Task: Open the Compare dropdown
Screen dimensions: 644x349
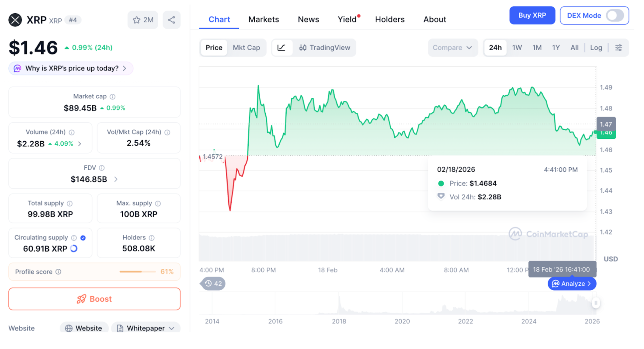Action: tap(453, 48)
